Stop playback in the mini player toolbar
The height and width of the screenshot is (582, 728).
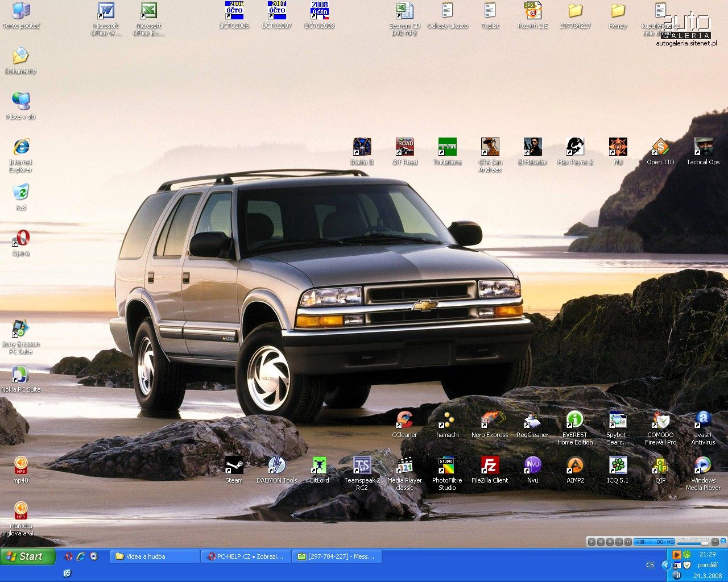610,542
